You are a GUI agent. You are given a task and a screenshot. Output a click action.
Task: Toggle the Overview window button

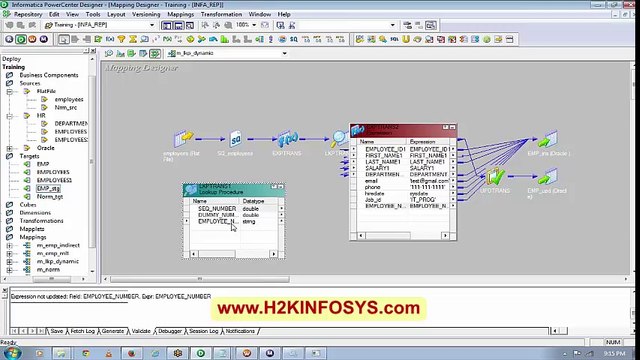click(x=190, y=25)
